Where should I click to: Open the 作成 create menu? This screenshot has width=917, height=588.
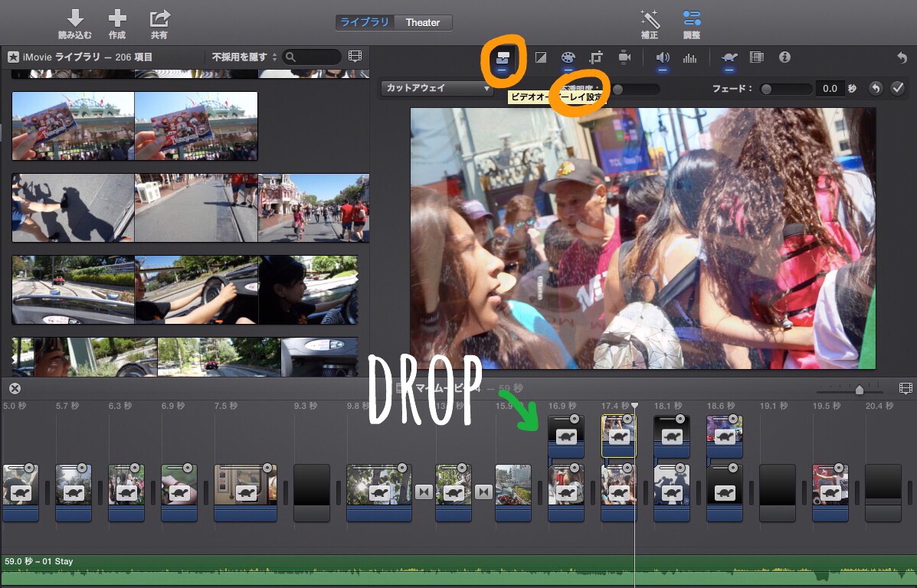[x=117, y=24]
